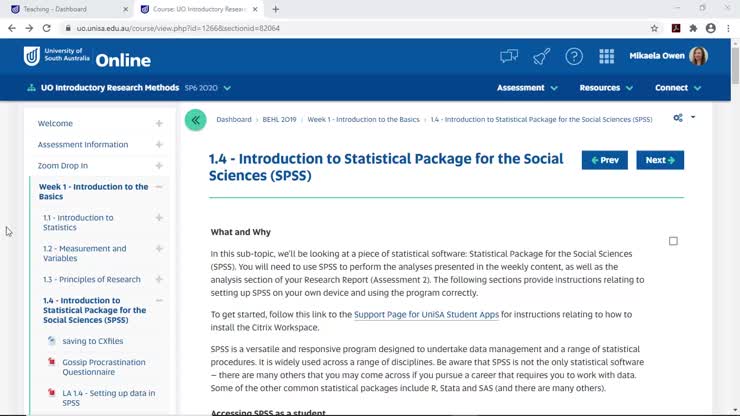Open the messages chat icon in header
The image size is (740, 416).
[509, 56]
